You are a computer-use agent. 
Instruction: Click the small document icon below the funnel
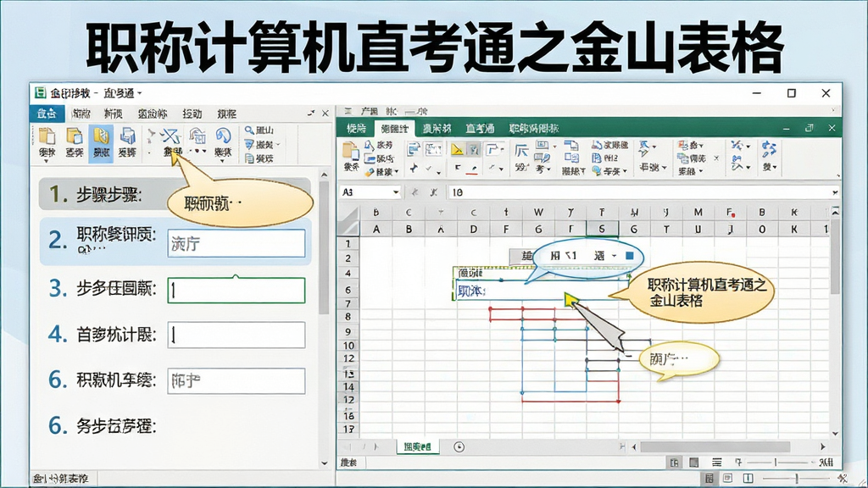(250, 158)
